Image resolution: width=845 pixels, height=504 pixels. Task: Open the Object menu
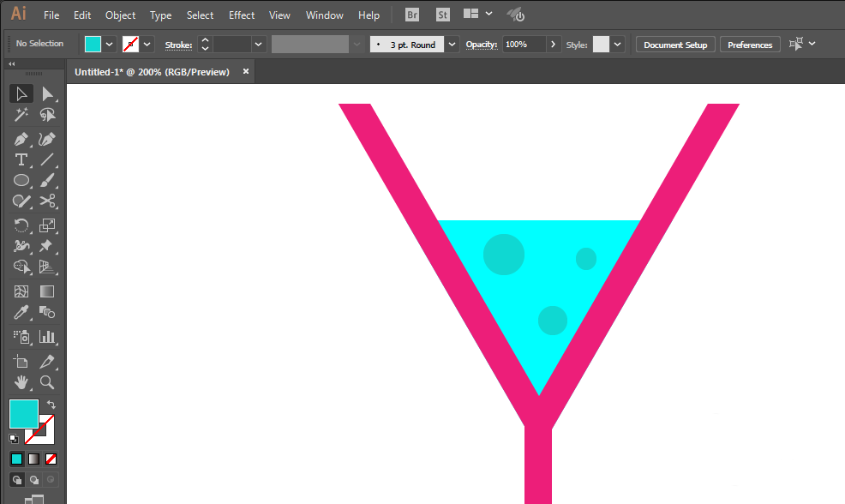(x=120, y=15)
